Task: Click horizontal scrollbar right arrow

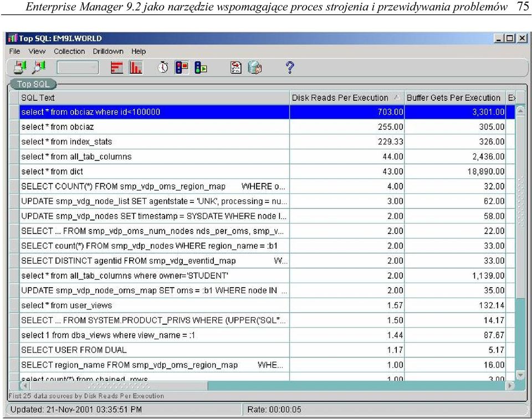Action: (510, 385)
